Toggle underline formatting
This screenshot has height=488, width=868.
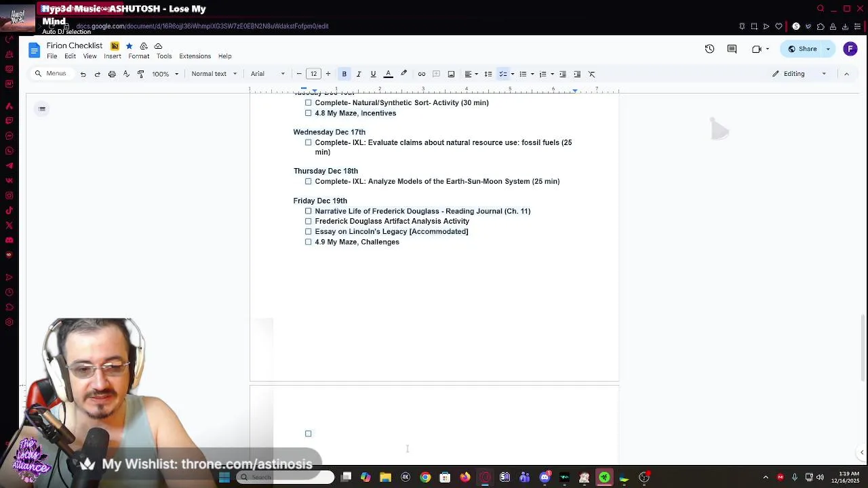coord(373,74)
